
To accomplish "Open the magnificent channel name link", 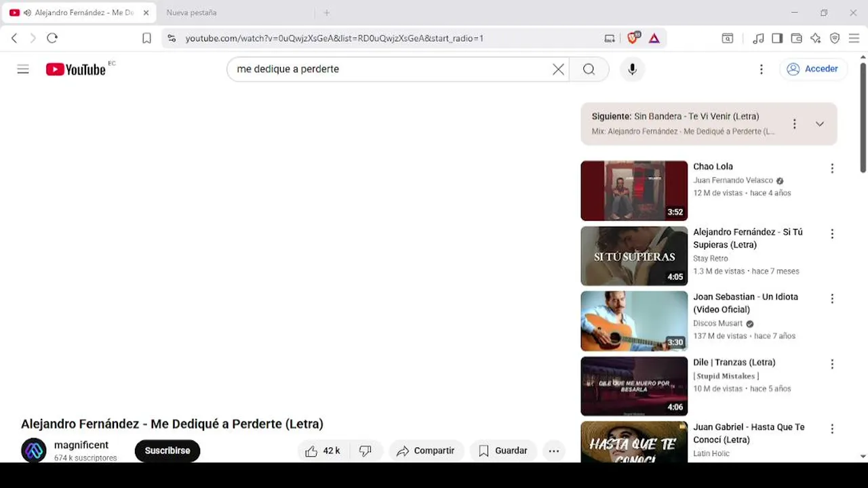I will tap(81, 445).
